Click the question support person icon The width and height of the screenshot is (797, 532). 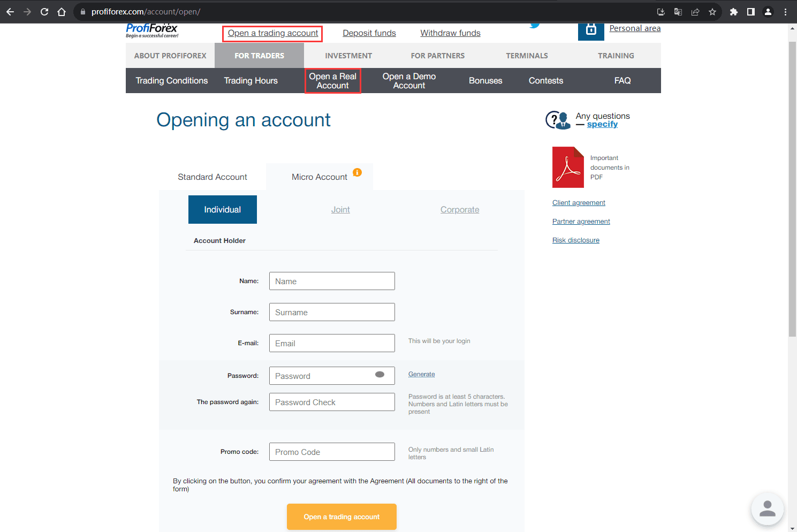[558, 120]
